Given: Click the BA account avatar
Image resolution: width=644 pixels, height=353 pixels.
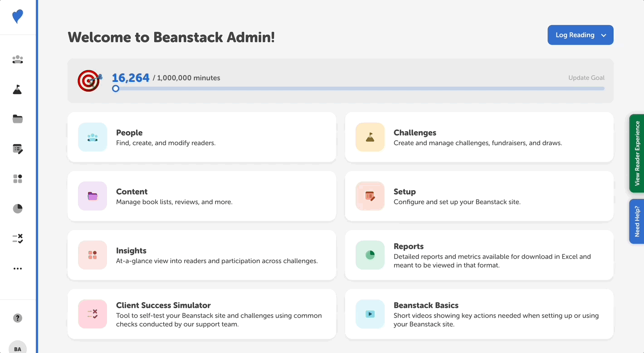Looking at the screenshot, I should (17, 348).
